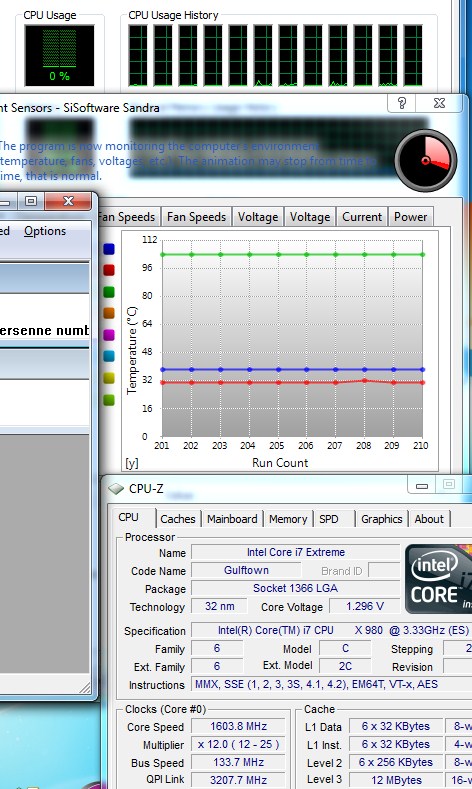Click the yellow legend color swatch
The image size is (472, 789).
click(x=109, y=378)
